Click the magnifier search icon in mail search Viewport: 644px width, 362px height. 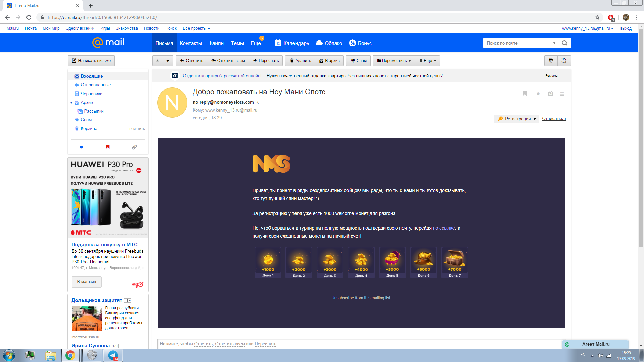pos(565,43)
